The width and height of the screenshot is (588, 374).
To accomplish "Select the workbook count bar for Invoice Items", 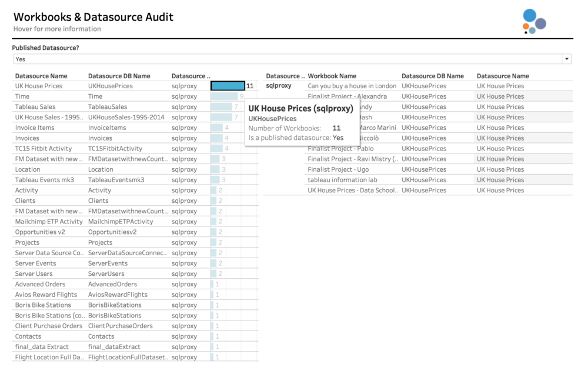I will tap(216, 128).
